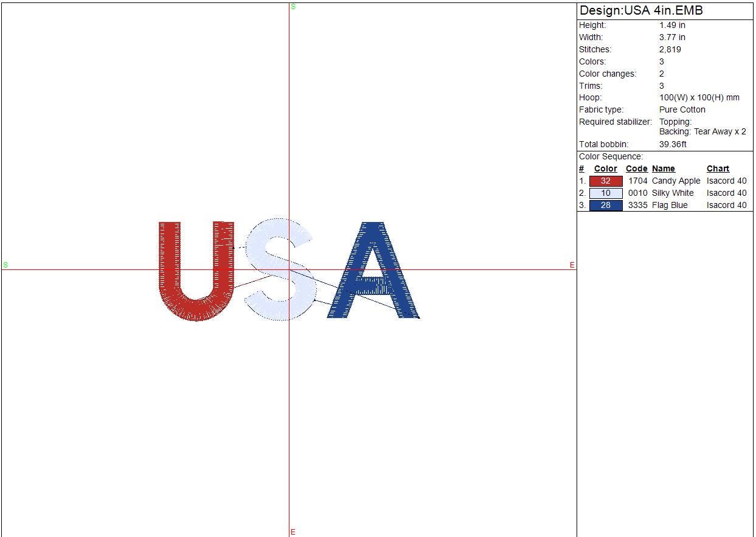
Task: Click the Stitches value 2,819
Action: click(670, 50)
